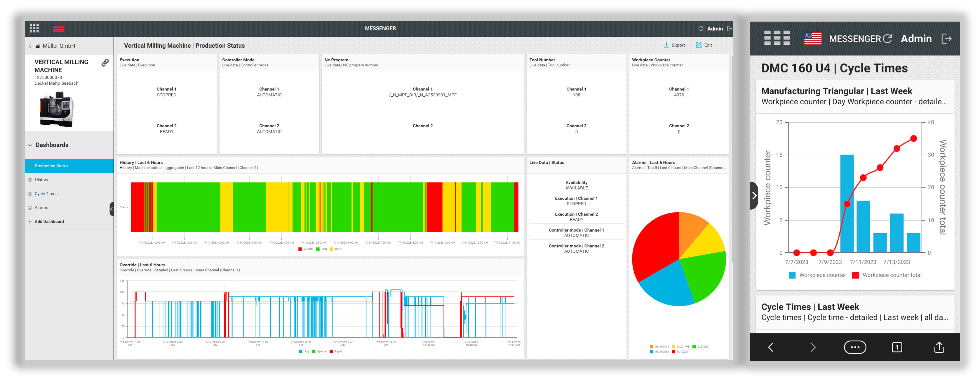Screen dimensions: 980x382
Task: Open apps grid menu in mobile view
Action: 777,38
